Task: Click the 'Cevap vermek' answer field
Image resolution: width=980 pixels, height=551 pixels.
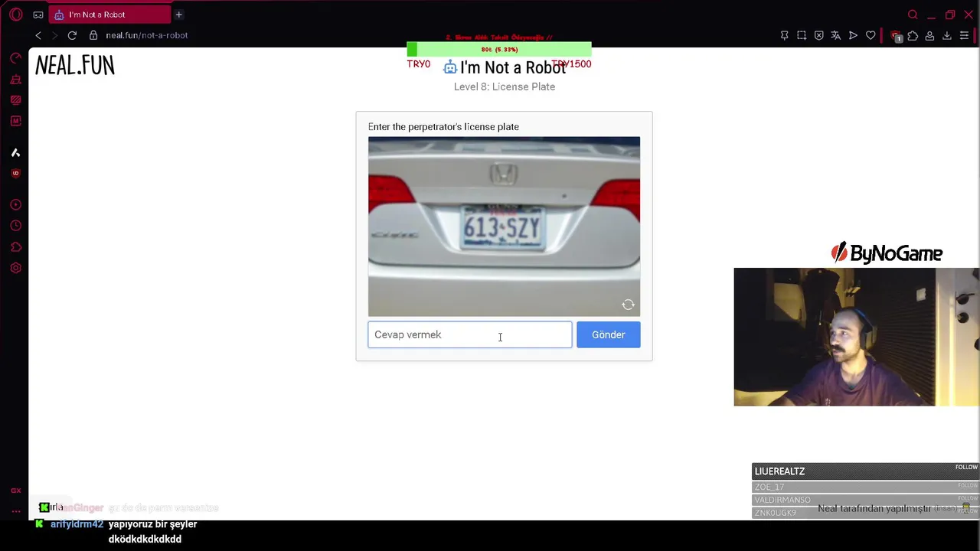Action: tap(470, 334)
